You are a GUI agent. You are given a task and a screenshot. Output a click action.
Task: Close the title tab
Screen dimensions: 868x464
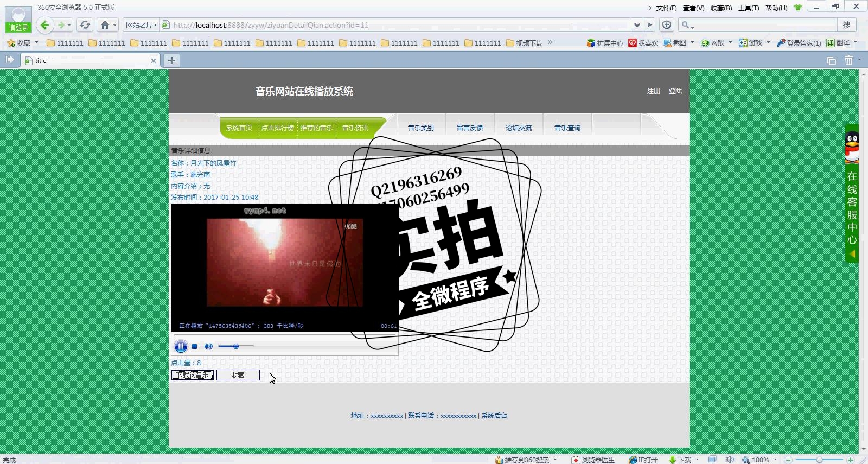154,61
